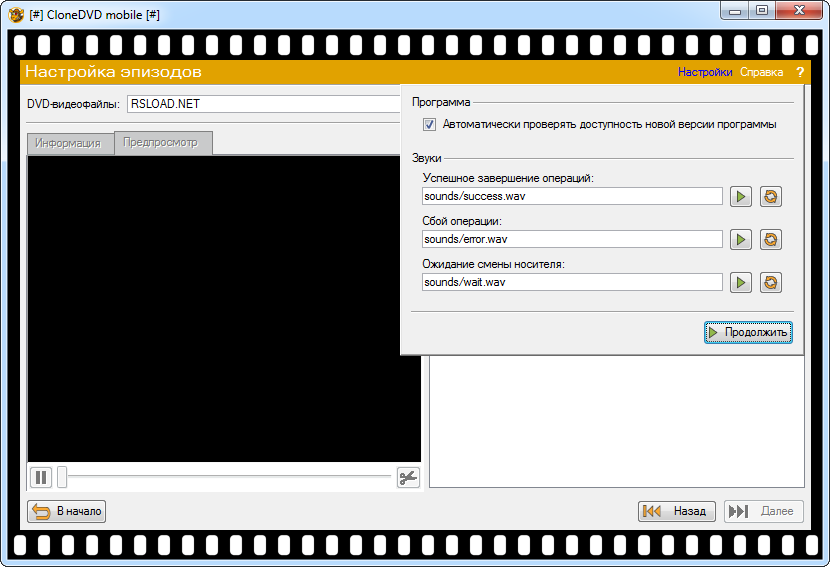
Task: Click the CloneDVD mobile app icon in title bar
Action: click(x=16, y=14)
